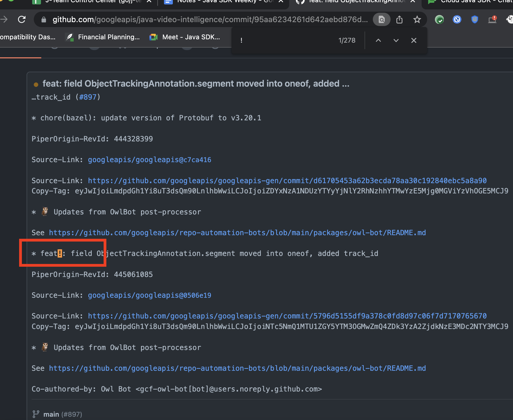Click the github.com address bar URL
The width and height of the screenshot is (513, 420).
pos(210,19)
